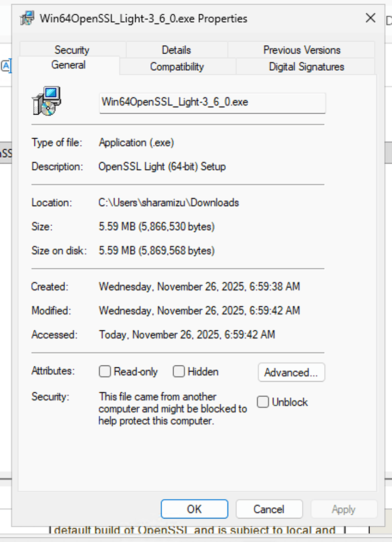Go to the Previous Versions tab
This screenshot has width=392, height=542.
pos(301,50)
